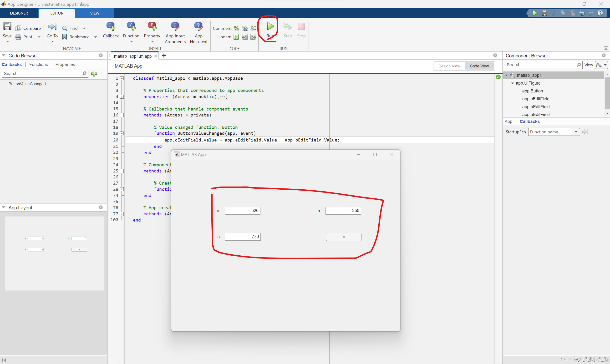The image size is (610, 364).
Task: Collapse the App Layout panel
Action: [4, 207]
